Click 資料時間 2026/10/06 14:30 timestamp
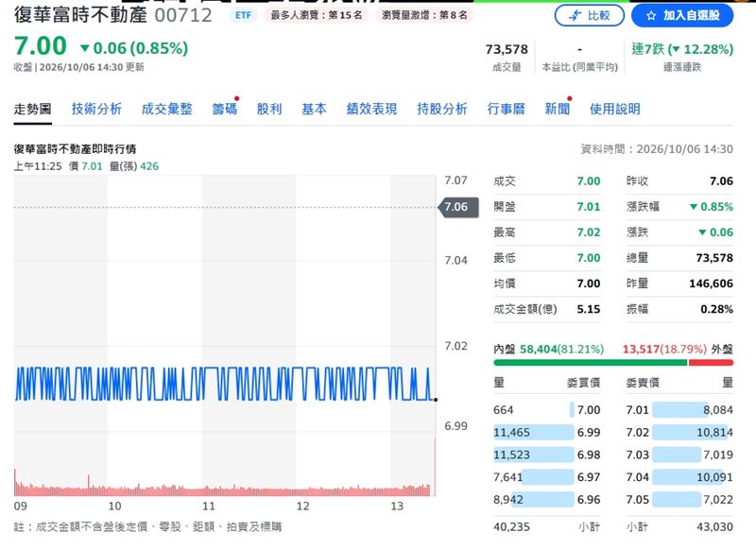756x549 pixels. pos(657,149)
